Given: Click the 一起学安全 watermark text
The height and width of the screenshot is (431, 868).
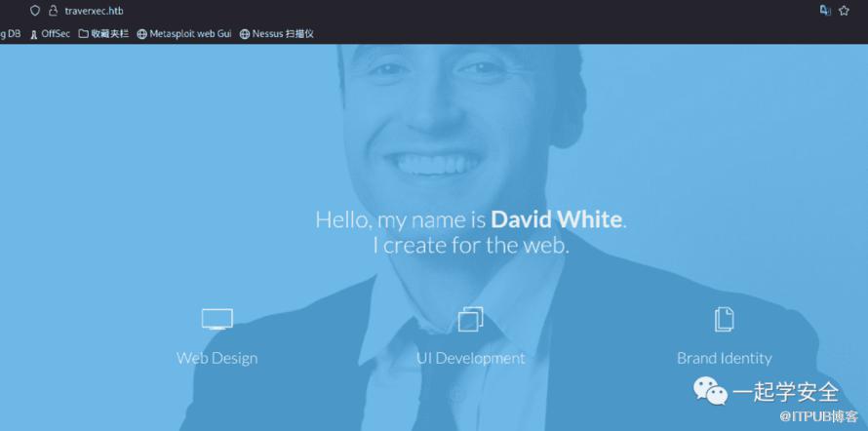Looking at the screenshot, I should (x=786, y=392).
